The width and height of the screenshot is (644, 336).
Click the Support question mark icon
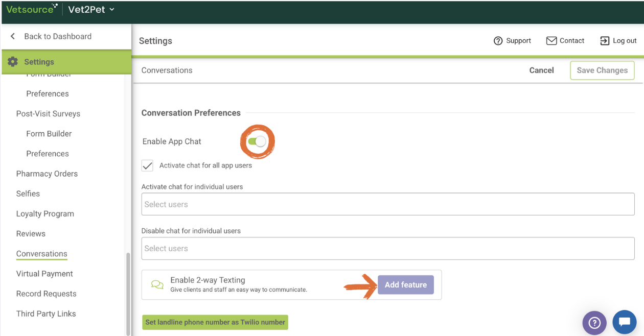pos(498,41)
